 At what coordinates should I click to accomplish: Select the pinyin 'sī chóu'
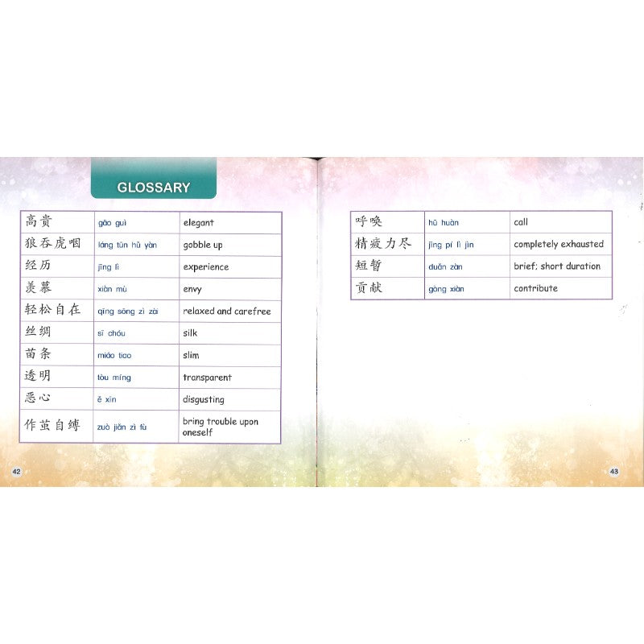[x=111, y=333]
